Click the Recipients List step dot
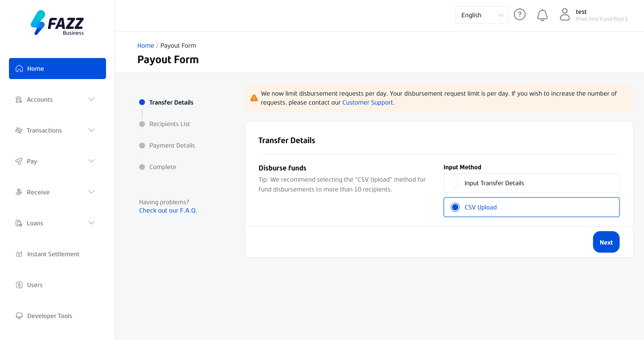 click(142, 124)
